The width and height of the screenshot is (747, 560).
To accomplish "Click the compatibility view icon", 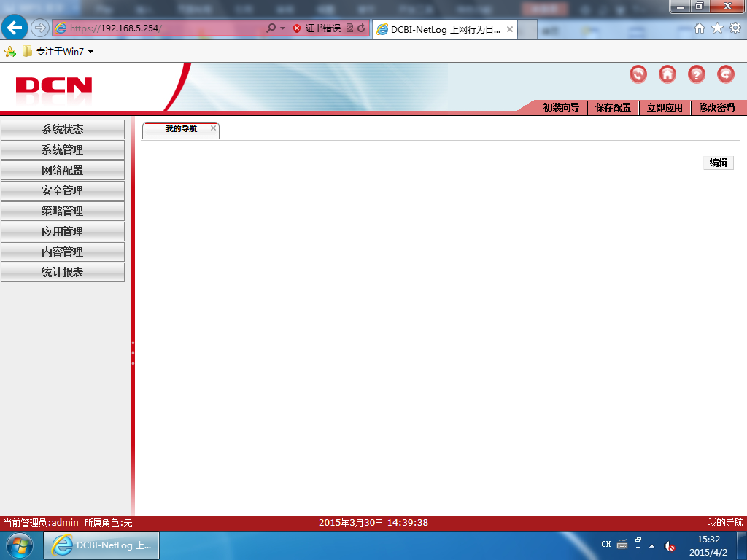I will click(x=349, y=28).
